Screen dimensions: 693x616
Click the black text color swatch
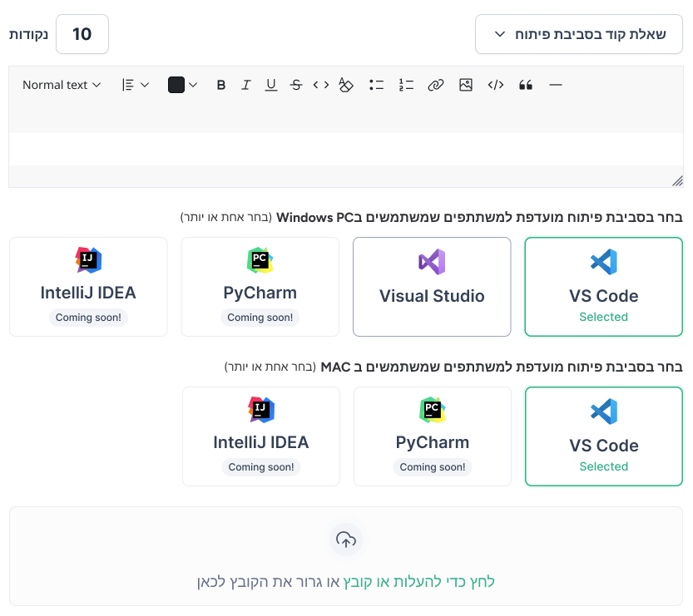point(176,85)
